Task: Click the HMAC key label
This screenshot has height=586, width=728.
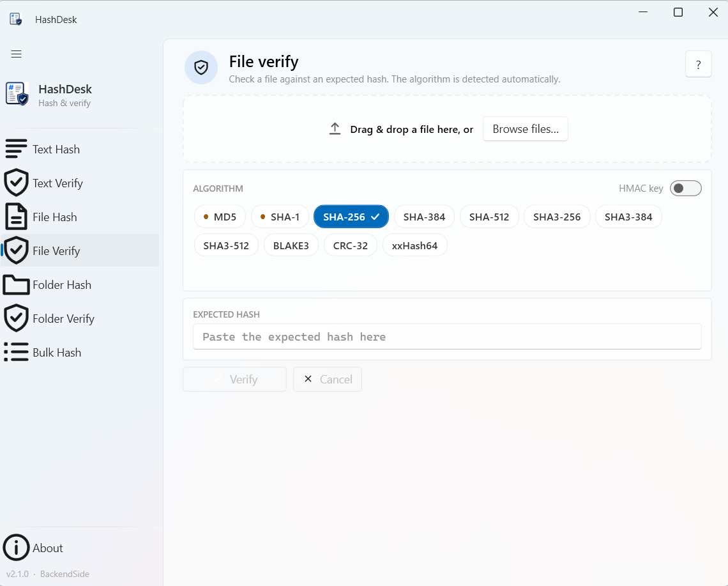Action: click(641, 189)
